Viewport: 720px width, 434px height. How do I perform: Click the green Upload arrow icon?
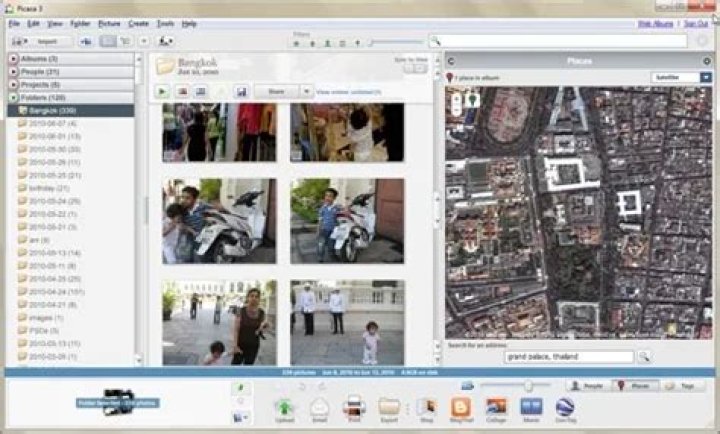click(x=285, y=407)
